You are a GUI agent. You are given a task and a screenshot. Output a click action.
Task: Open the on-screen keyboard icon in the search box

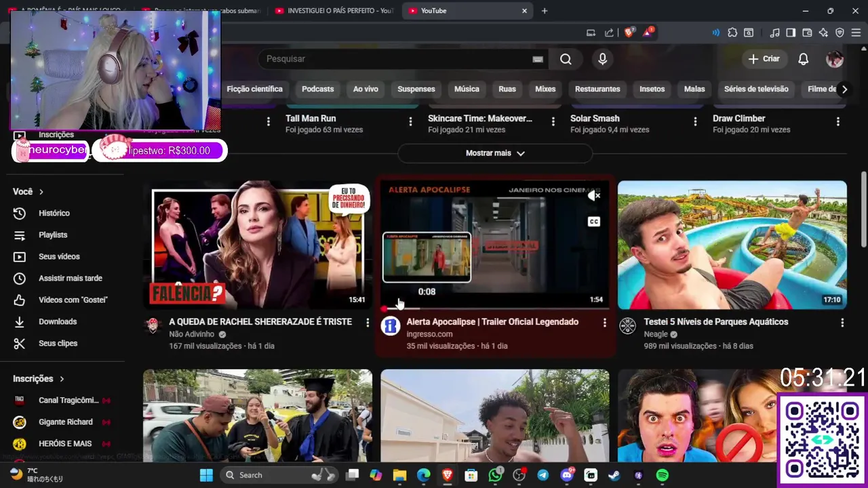pos(538,59)
